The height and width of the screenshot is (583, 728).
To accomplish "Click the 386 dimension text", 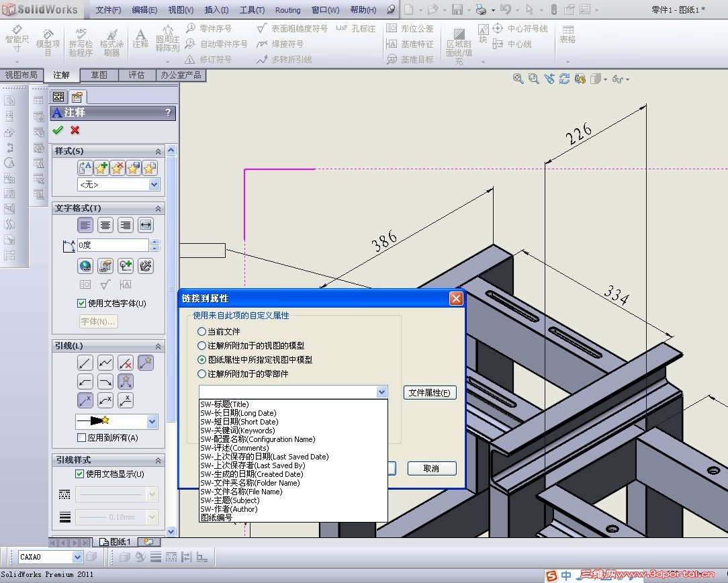I will [384, 241].
